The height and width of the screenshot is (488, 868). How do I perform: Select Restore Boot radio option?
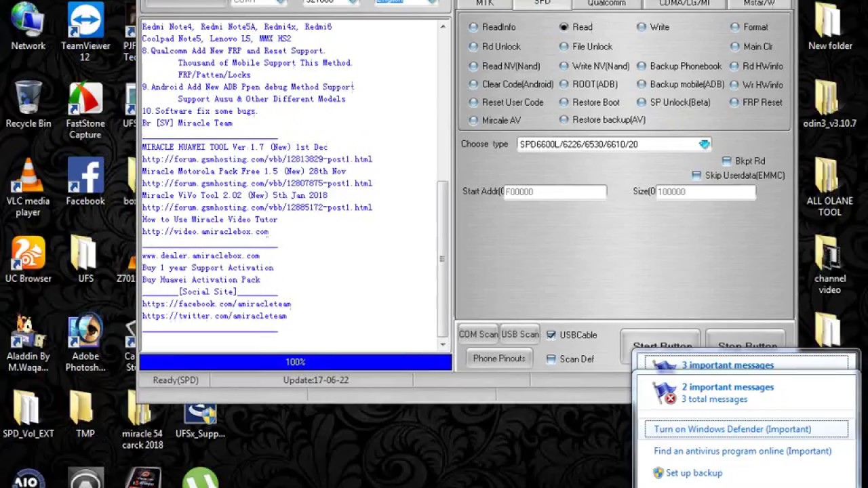pyautogui.click(x=564, y=102)
